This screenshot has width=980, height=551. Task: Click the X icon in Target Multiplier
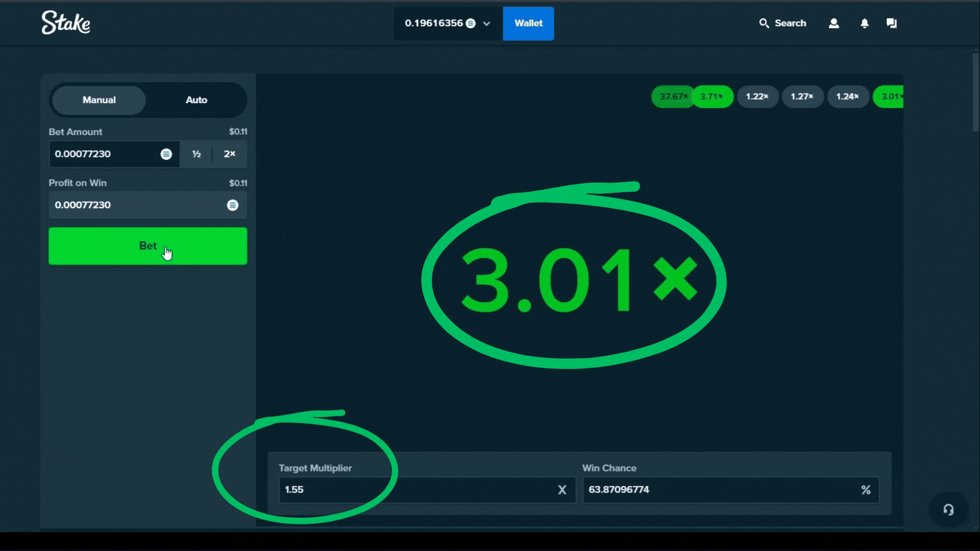[562, 490]
